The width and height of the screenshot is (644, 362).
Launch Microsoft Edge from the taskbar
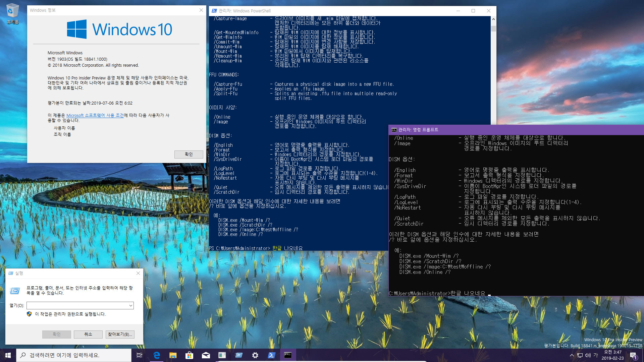[x=157, y=355]
